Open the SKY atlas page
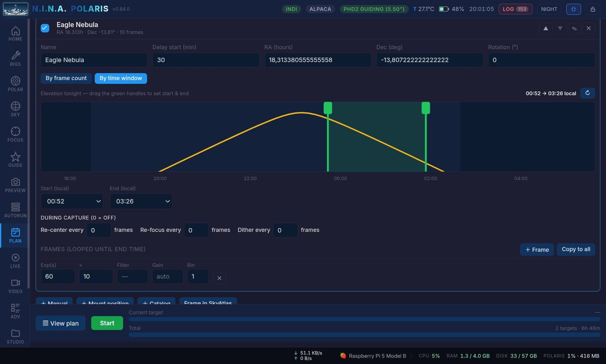The height and width of the screenshot is (364, 606). (15, 109)
